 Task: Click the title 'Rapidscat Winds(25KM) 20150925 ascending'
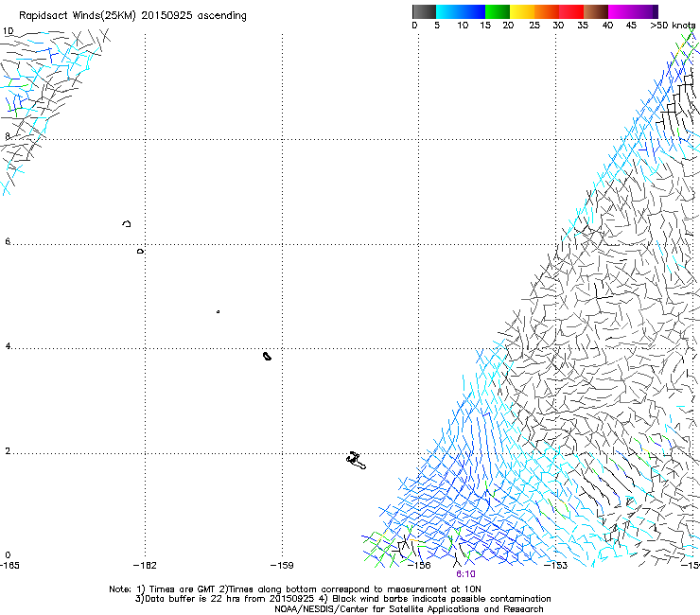coord(132,16)
